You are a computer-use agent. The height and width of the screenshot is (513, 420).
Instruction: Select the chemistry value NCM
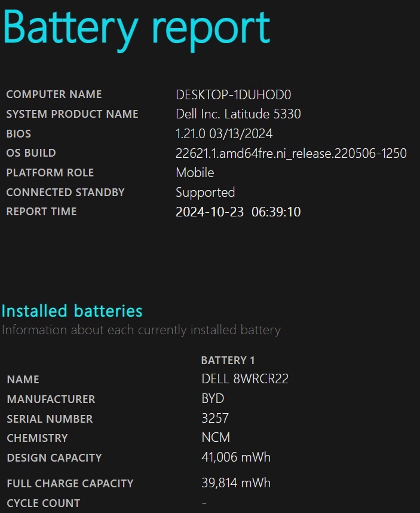[216, 438]
